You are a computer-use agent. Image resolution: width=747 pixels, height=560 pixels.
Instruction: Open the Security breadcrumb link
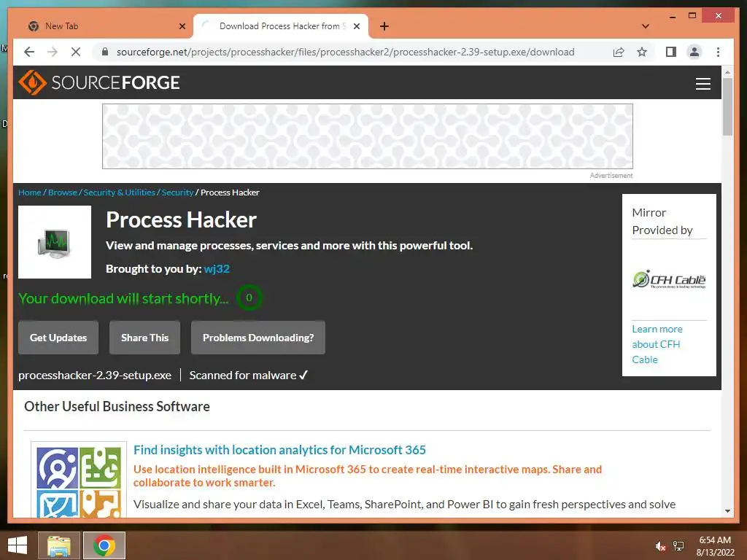coord(177,192)
